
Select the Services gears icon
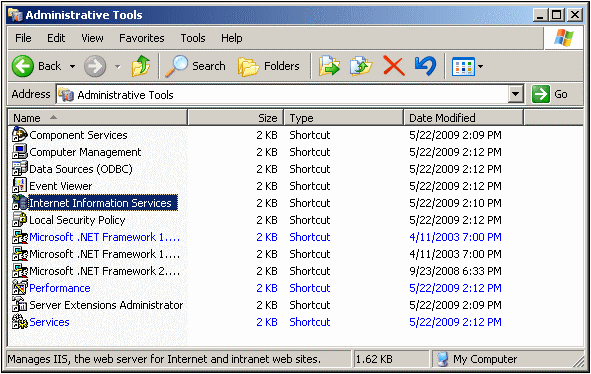click(20, 322)
